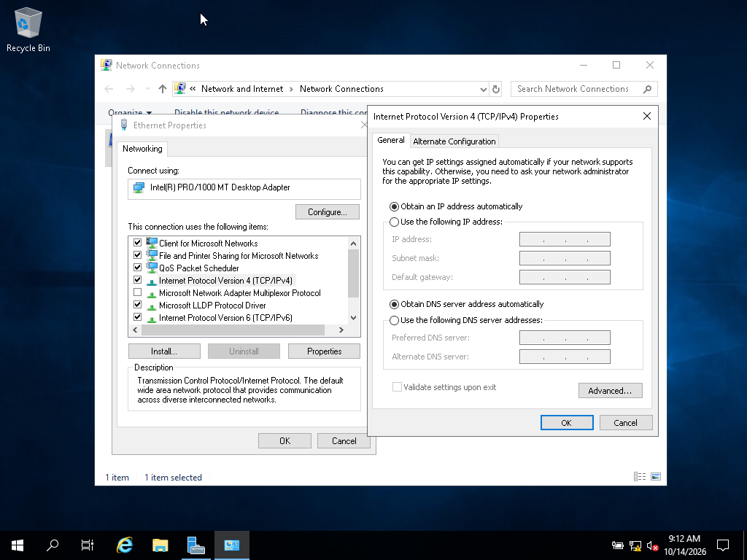Select Use the following IP address
Screen dimensions: 747x560
click(x=394, y=222)
